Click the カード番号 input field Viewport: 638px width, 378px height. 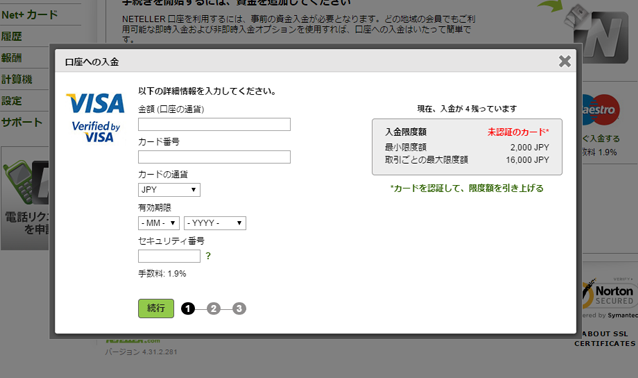(214, 157)
